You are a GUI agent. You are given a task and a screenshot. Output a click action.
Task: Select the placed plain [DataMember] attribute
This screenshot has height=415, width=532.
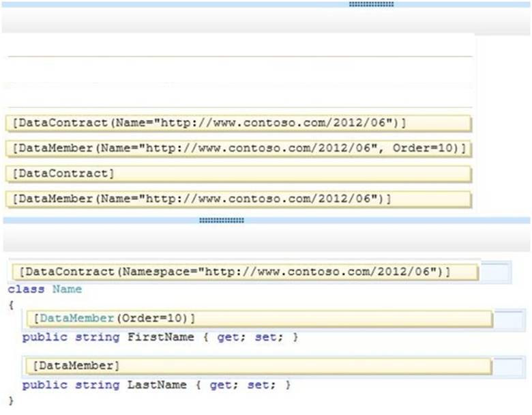pyautogui.click(x=259, y=367)
